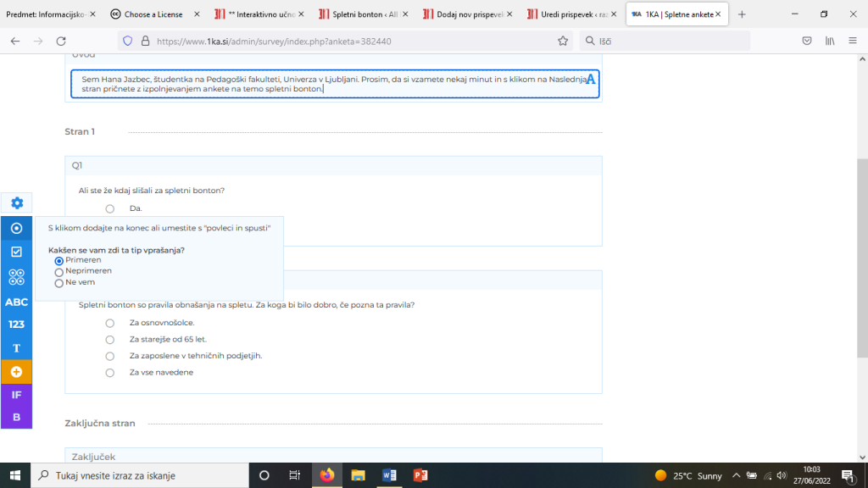This screenshot has height=488, width=868.
Task: Select the Neprimeren radio option
Action: coord(59,272)
